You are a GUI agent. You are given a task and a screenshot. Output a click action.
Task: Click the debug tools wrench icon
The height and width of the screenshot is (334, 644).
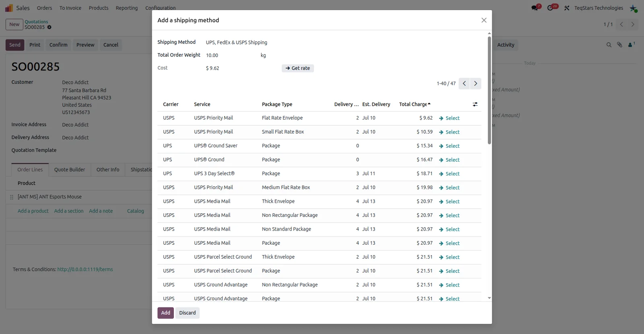pyautogui.click(x=567, y=8)
